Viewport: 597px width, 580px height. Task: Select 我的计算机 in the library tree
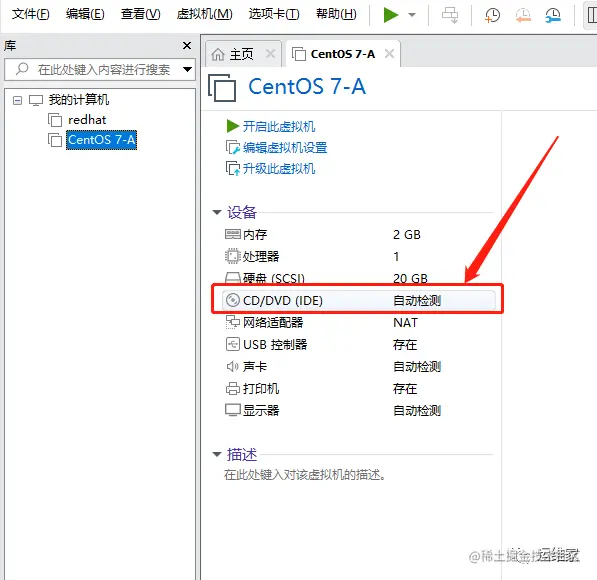[78, 100]
